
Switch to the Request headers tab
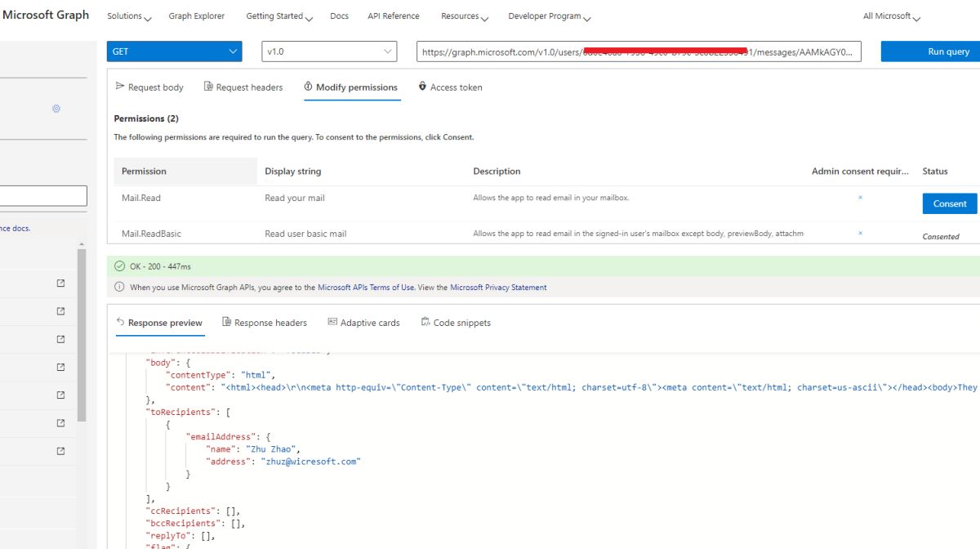coord(243,87)
